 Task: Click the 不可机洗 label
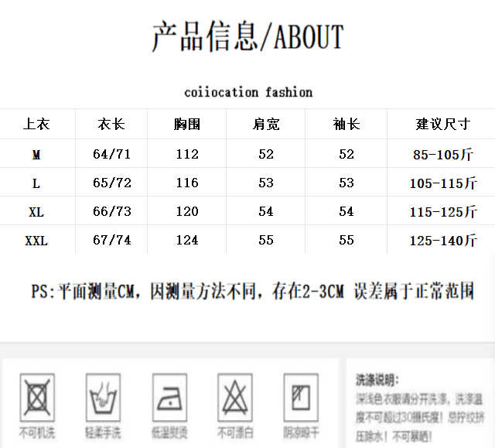pos(37,433)
